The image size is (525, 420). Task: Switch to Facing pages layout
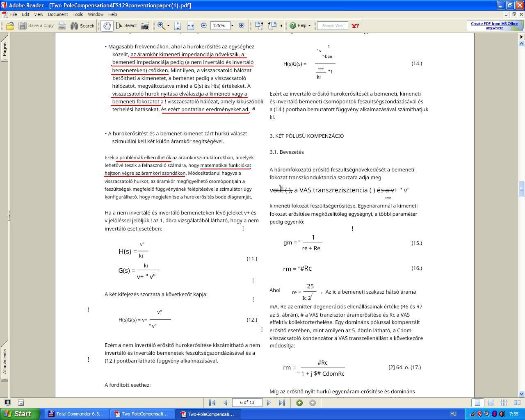point(517,403)
